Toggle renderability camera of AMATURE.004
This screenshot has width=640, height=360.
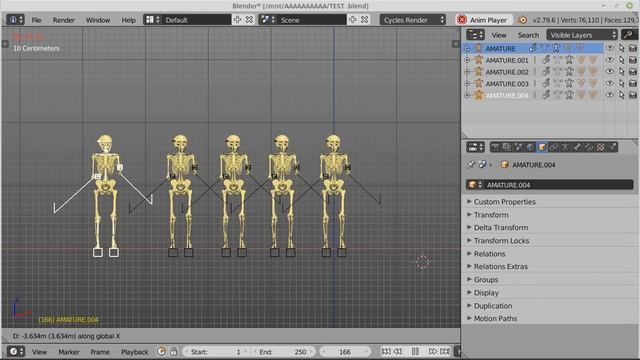633,95
